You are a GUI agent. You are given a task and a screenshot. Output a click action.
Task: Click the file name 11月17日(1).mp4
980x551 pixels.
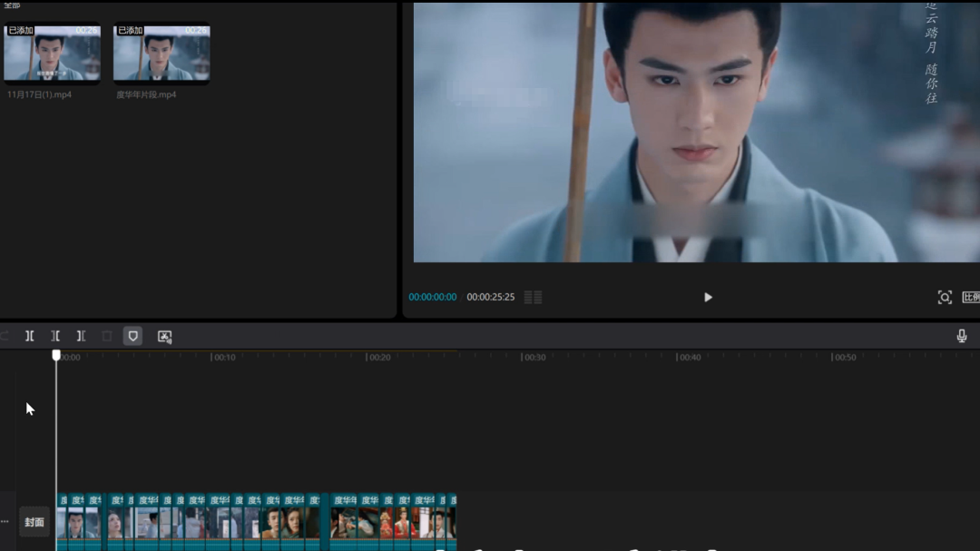[x=39, y=95]
